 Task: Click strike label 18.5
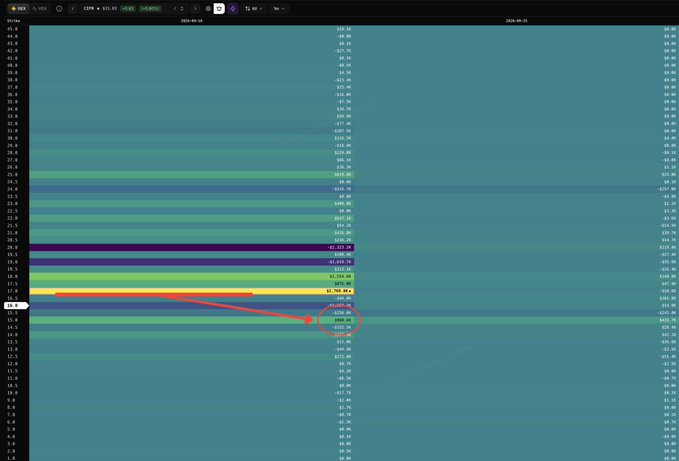[12, 269]
